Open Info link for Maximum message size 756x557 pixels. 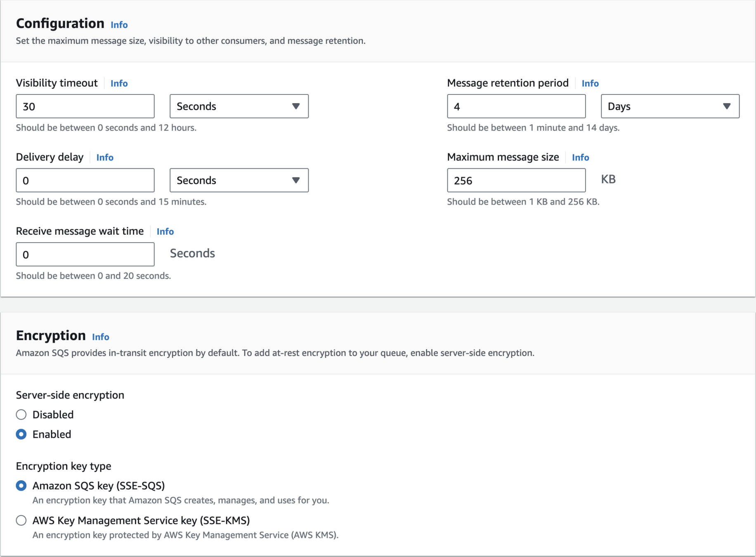(x=580, y=158)
